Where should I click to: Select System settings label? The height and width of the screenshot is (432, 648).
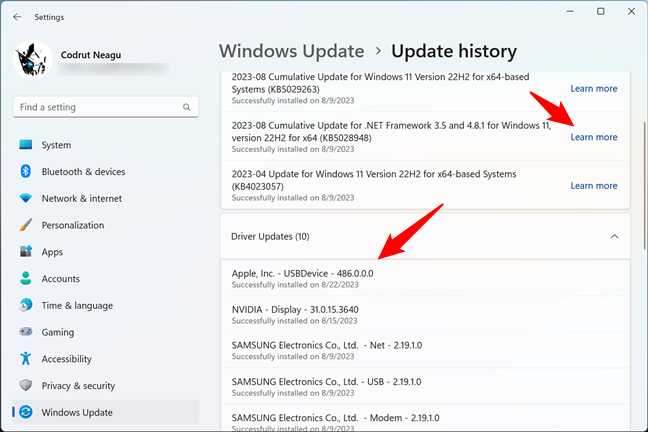[x=56, y=145]
